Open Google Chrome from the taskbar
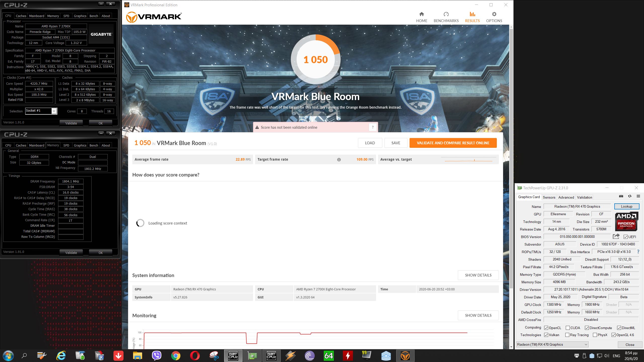Screen dimensions: 644x362 pos(176,356)
